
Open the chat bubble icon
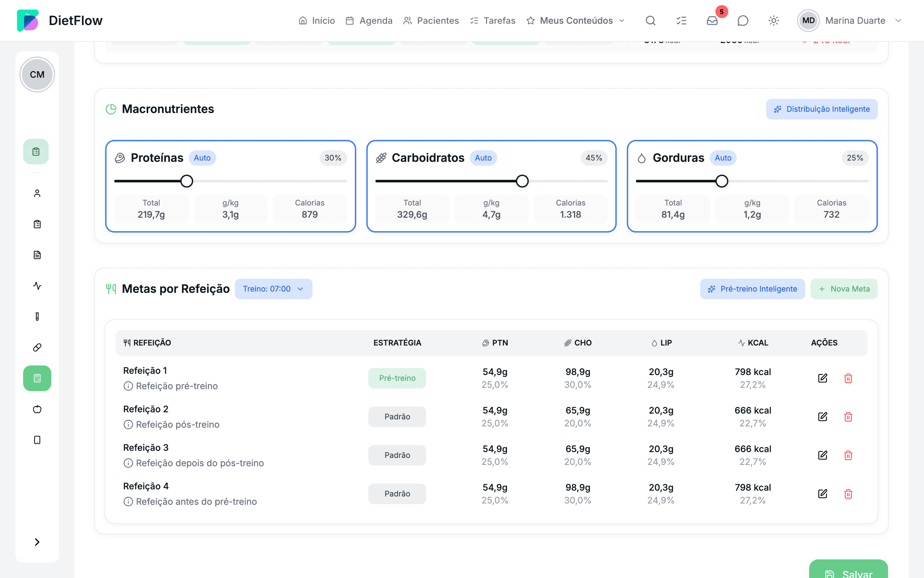coord(743,21)
